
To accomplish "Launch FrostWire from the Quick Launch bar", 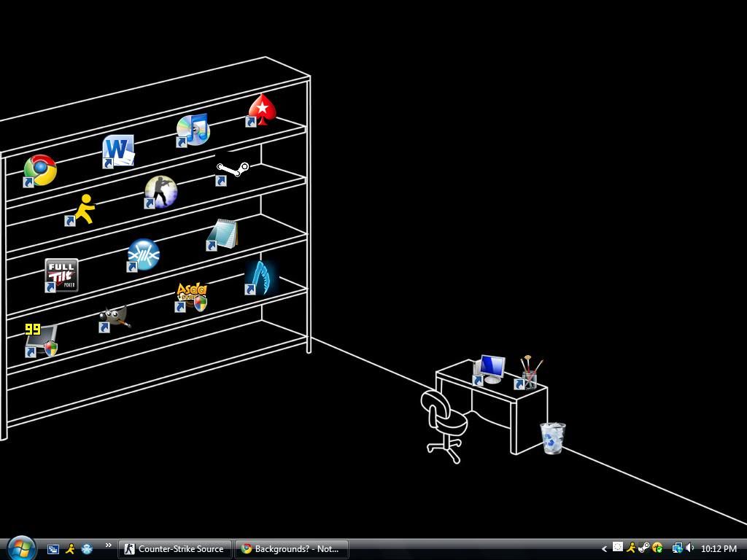I will click(x=87, y=549).
